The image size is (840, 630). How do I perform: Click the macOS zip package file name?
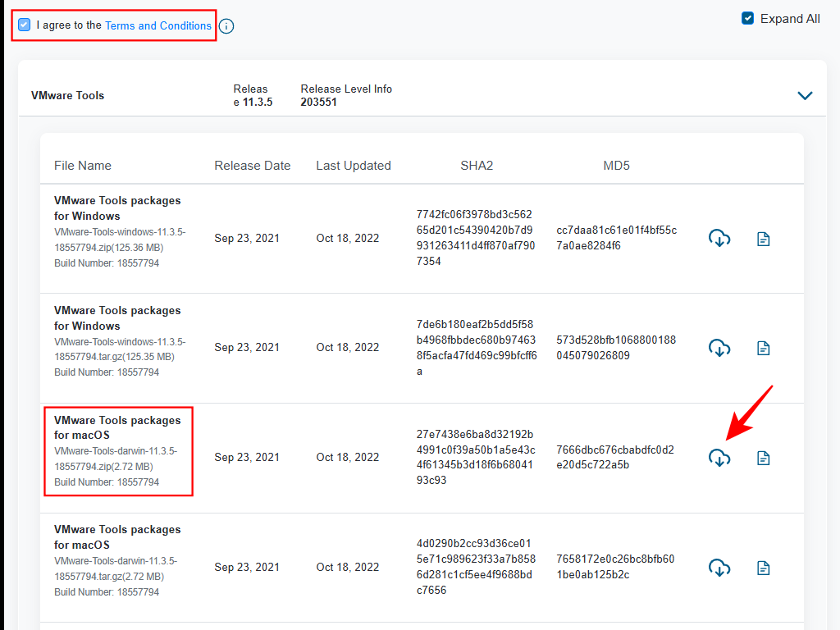[116, 427]
